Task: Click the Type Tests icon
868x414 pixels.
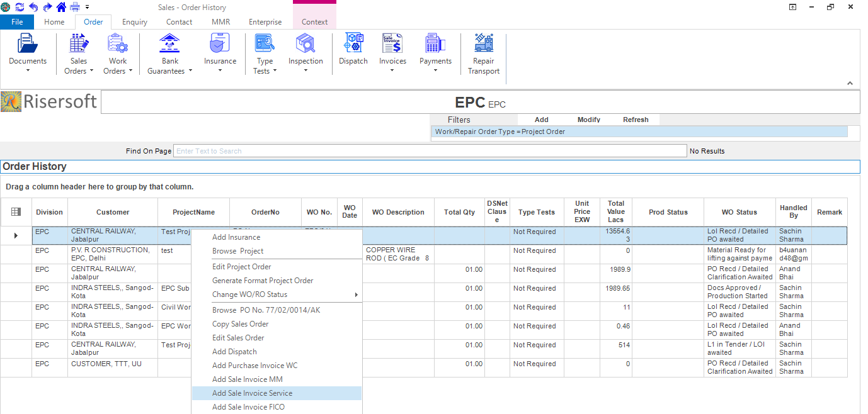Action: (x=265, y=44)
